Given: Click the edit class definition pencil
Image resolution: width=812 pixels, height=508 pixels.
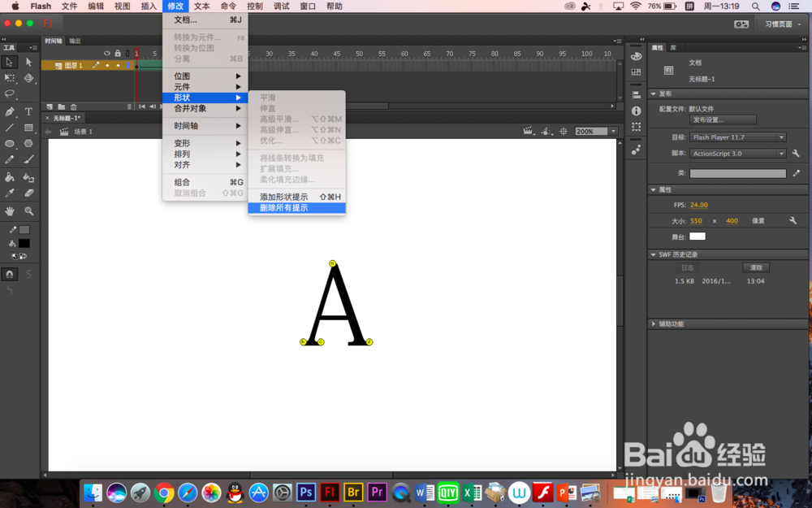Looking at the screenshot, I should click(796, 173).
